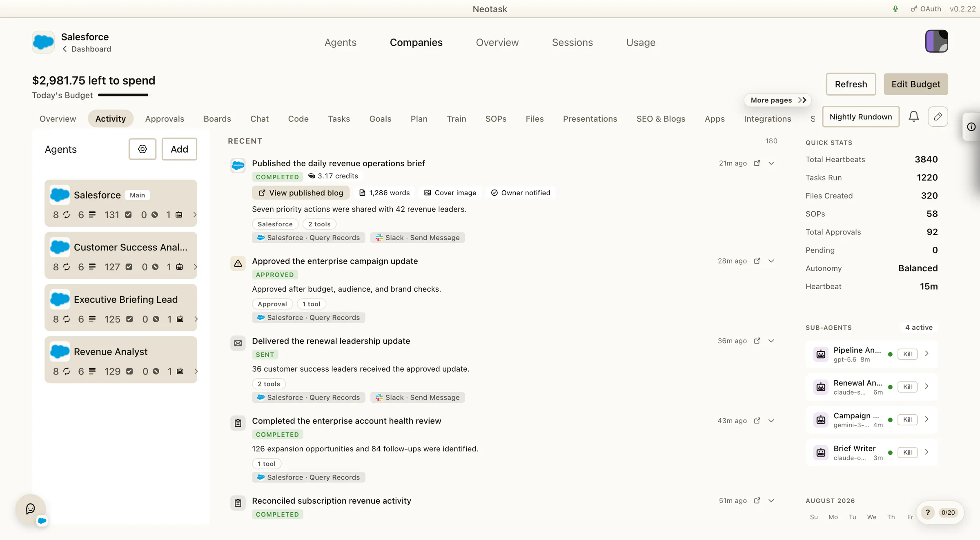Click the mail icon on the renewal update entry
This screenshot has height=540, width=980.
point(238,344)
